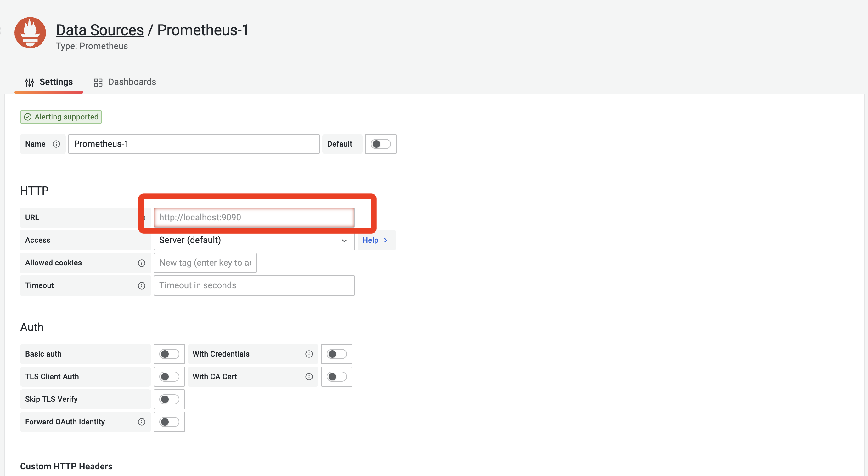Click the Skip TLS Verify label
The height and width of the screenshot is (476, 868).
[x=51, y=399]
